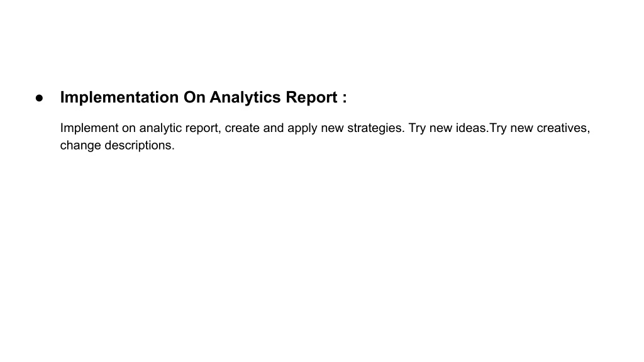Click the black bullet point before the heading

(40, 98)
